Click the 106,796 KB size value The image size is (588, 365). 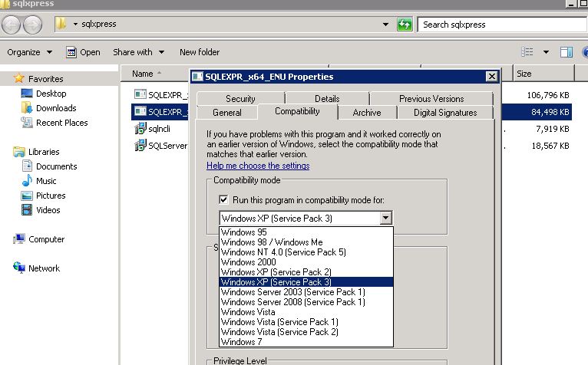click(548, 95)
